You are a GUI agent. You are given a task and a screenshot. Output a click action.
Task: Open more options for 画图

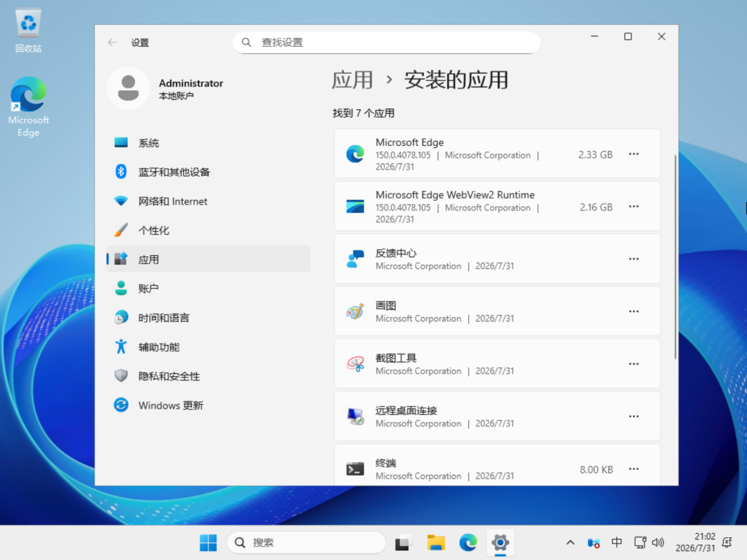coord(634,311)
